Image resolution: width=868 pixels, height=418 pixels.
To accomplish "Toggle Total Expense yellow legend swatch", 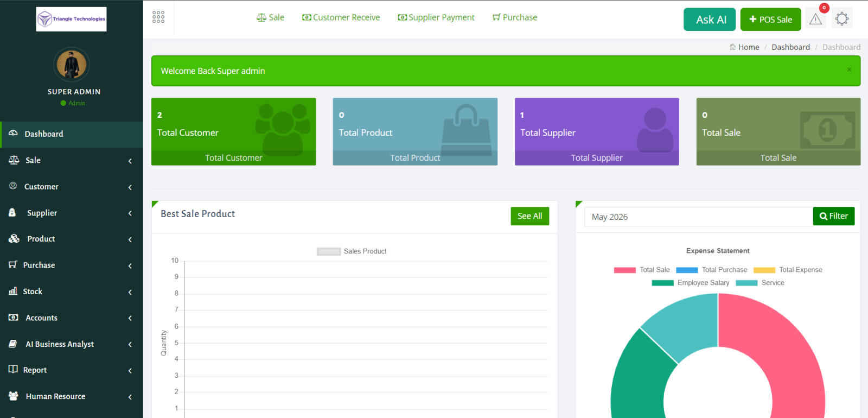I will coord(764,270).
